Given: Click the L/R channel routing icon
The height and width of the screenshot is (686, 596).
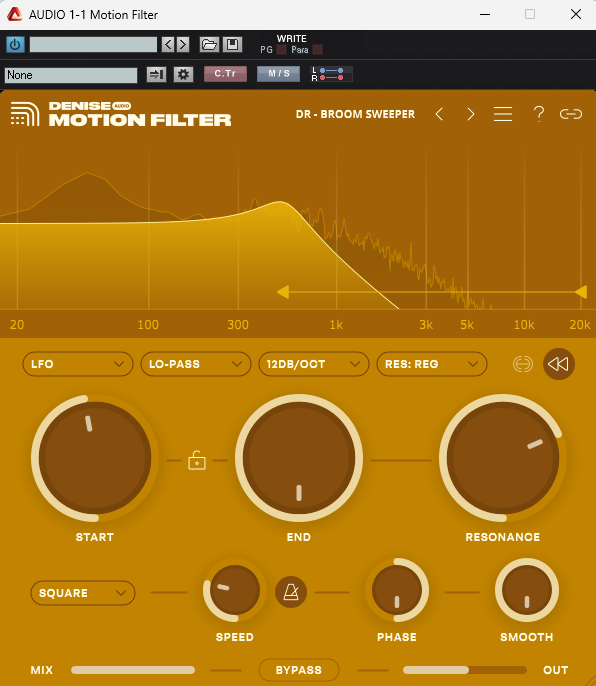Looking at the screenshot, I should [x=331, y=74].
